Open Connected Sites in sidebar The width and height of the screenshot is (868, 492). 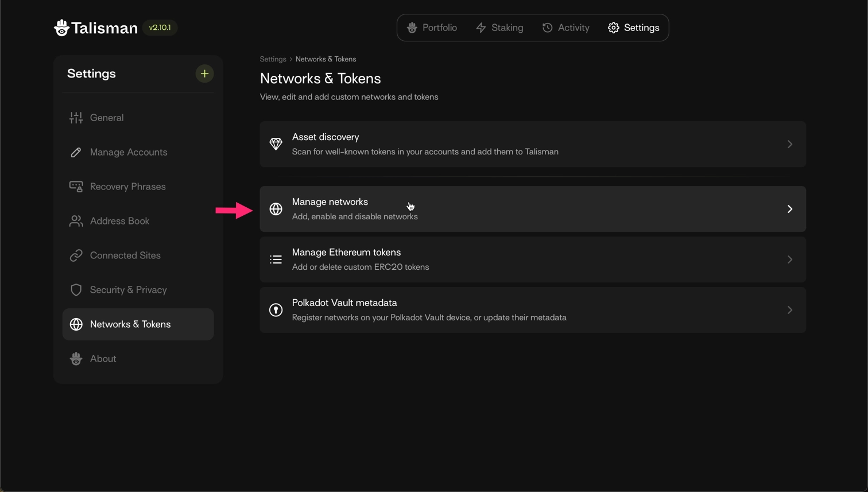138,255
